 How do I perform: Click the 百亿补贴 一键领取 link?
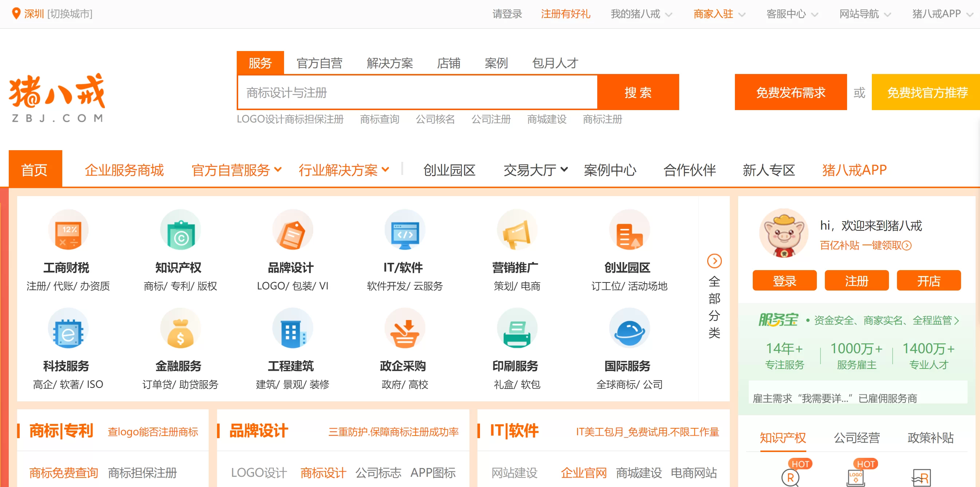click(x=865, y=246)
